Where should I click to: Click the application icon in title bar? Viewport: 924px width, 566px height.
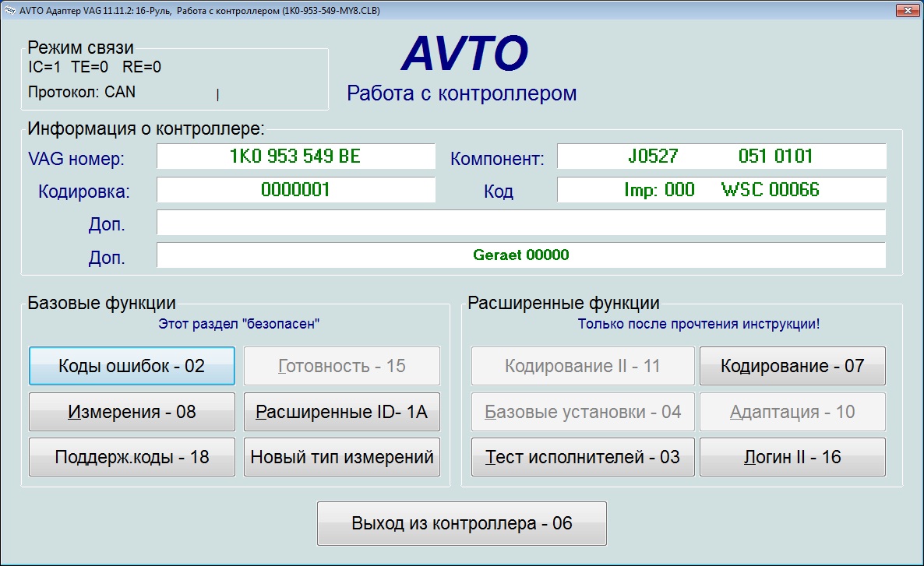[9, 11]
